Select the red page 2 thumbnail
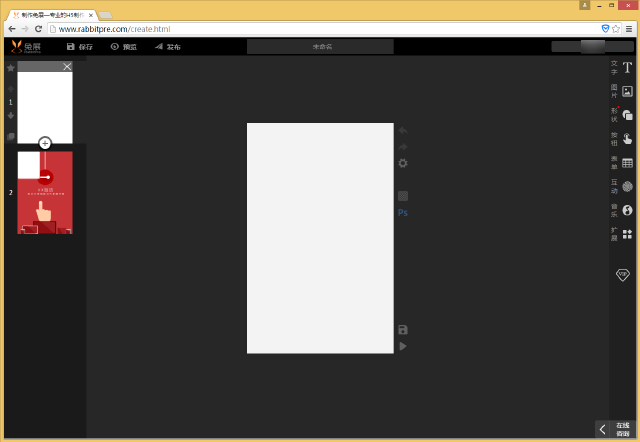This screenshot has height=442, width=640. pos(45,193)
